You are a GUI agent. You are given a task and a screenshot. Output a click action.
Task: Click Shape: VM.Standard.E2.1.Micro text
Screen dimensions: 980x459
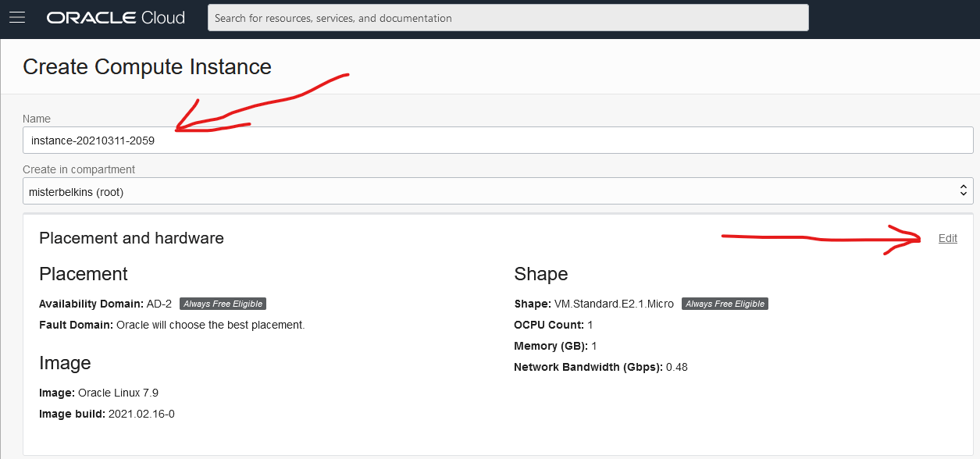(593, 304)
